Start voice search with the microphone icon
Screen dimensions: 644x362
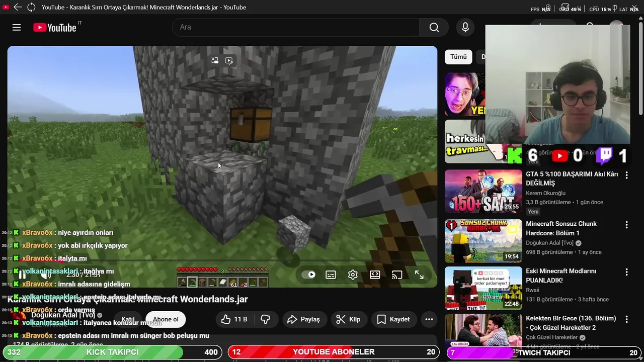pos(465,27)
